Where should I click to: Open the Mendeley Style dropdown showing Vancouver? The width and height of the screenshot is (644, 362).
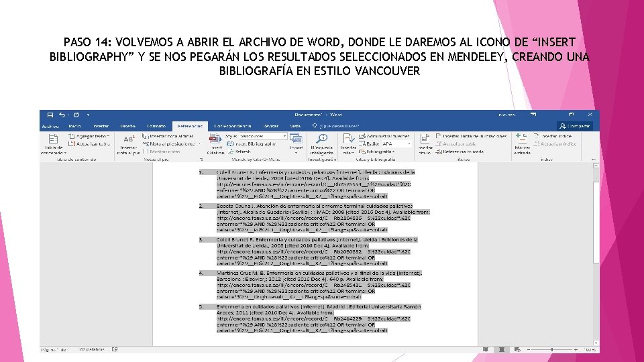pyautogui.click(x=263, y=136)
